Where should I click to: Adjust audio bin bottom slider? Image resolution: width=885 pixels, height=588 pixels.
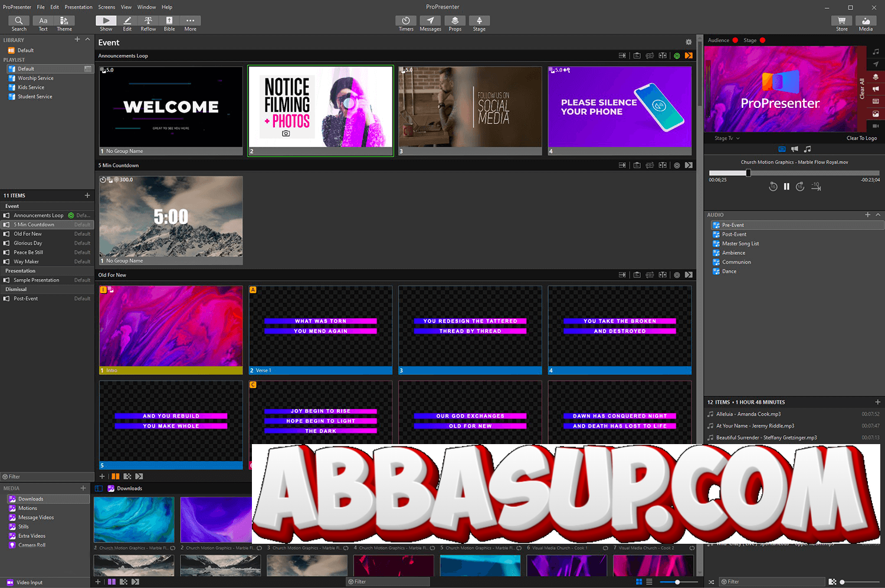click(843, 582)
